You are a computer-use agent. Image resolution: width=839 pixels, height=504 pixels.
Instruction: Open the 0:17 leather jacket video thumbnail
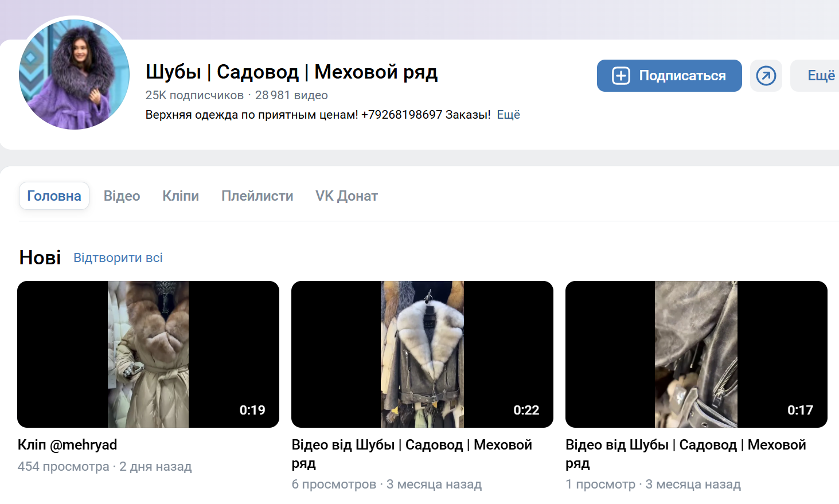696,354
